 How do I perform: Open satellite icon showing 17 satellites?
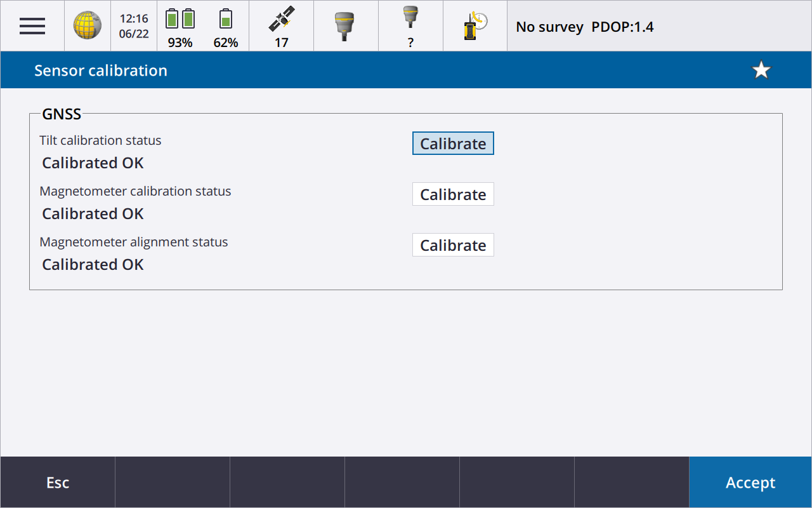282,26
